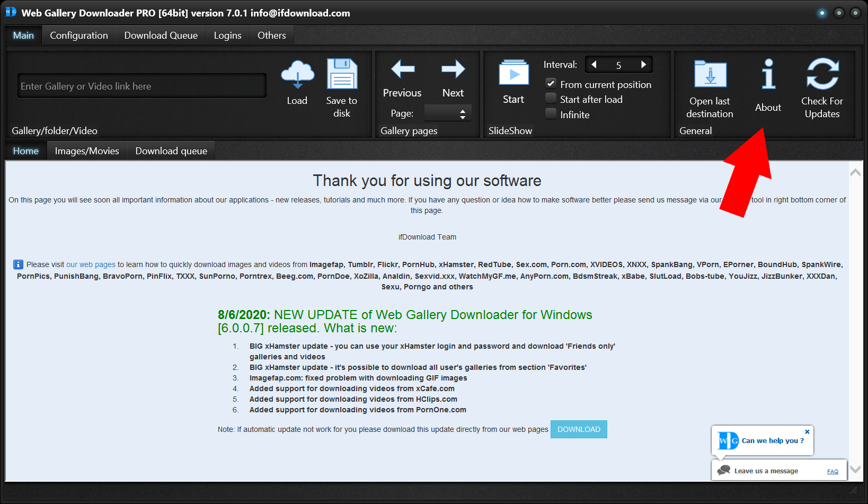Click the scrollbar up arrow
The image size is (868, 504).
(855, 172)
